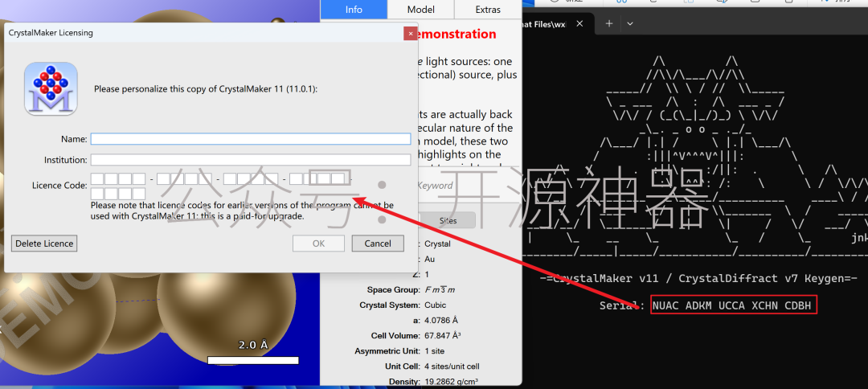Click the 'Cell Volume:' label
The width and height of the screenshot is (868, 389).
point(395,335)
